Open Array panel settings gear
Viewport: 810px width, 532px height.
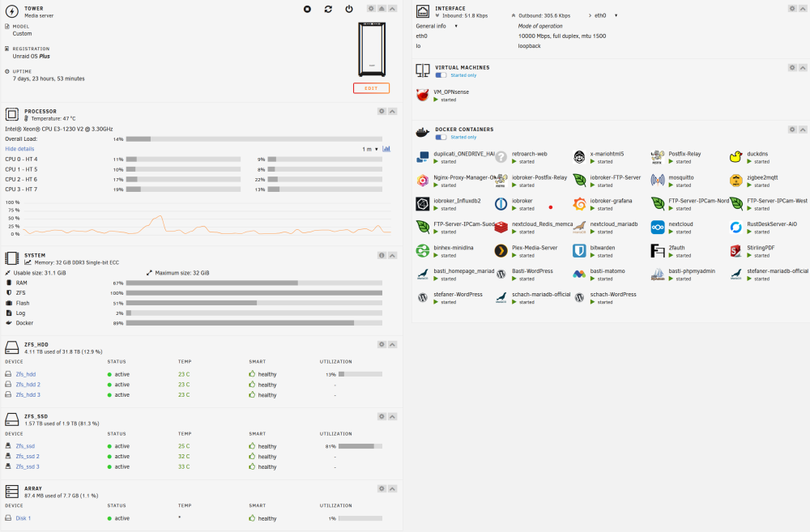click(x=382, y=488)
